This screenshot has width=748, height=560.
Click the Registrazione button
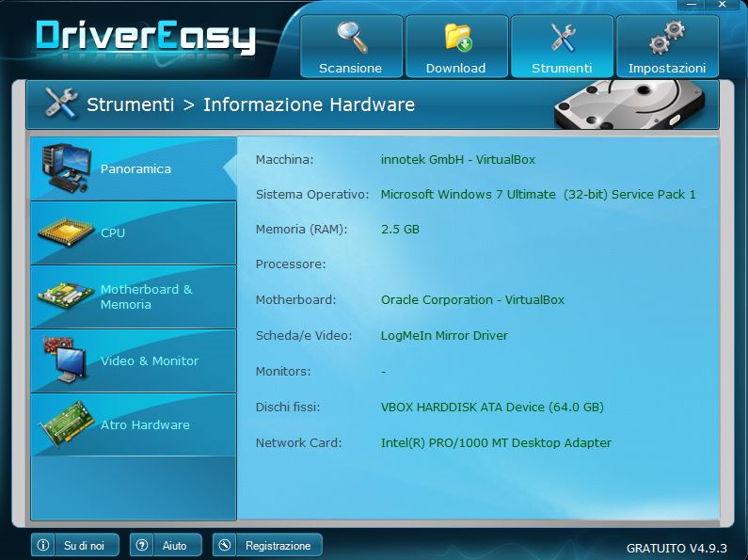pyautogui.click(x=267, y=545)
